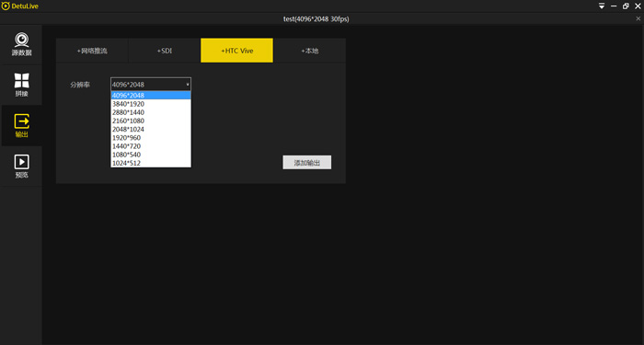This screenshot has height=345, width=644.
Task: Select the 输出 output sidebar icon
Action: [x=21, y=126]
